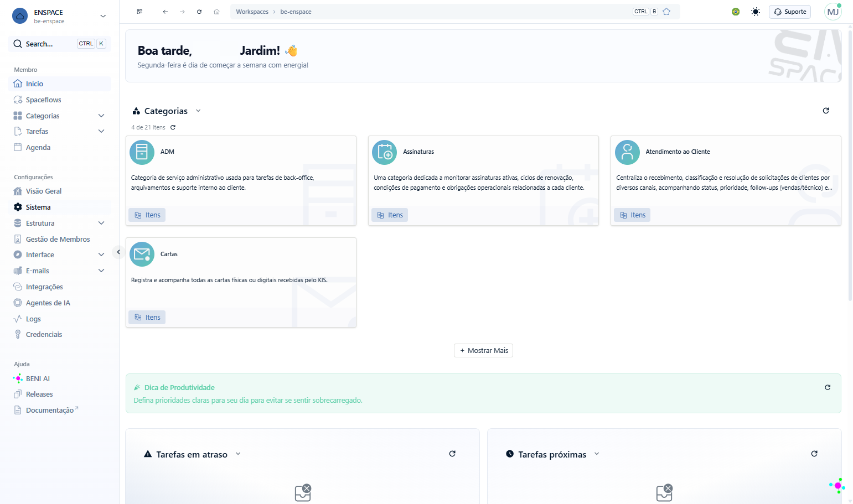Click Itens on the Cartas card
The height and width of the screenshot is (504, 853).
(x=147, y=318)
